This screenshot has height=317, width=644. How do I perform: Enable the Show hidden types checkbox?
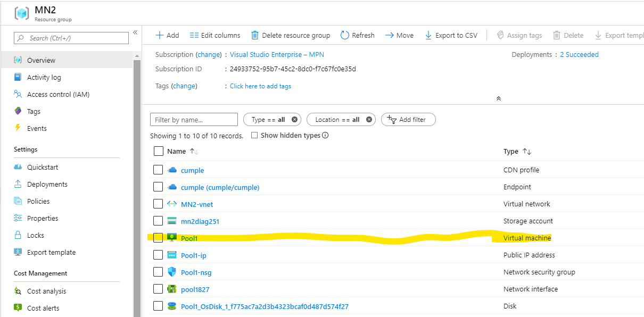(x=254, y=135)
